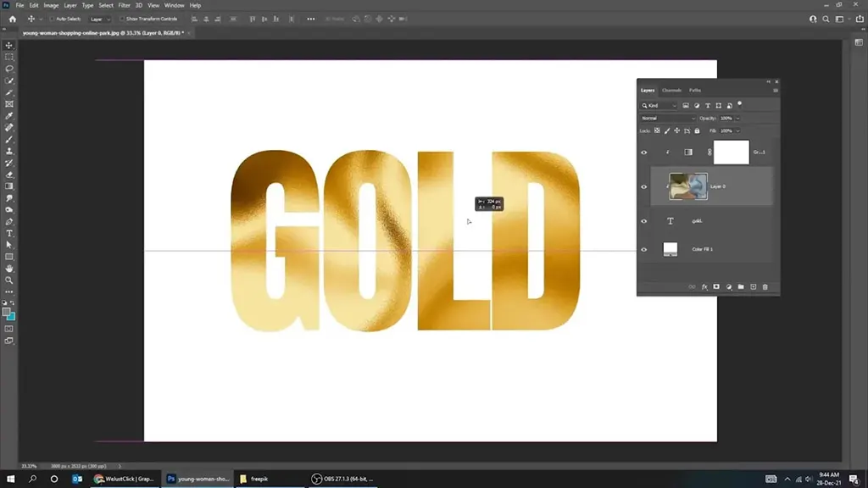Viewport: 868px width, 488px height.
Task: Open the File menu
Action: tap(19, 6)
